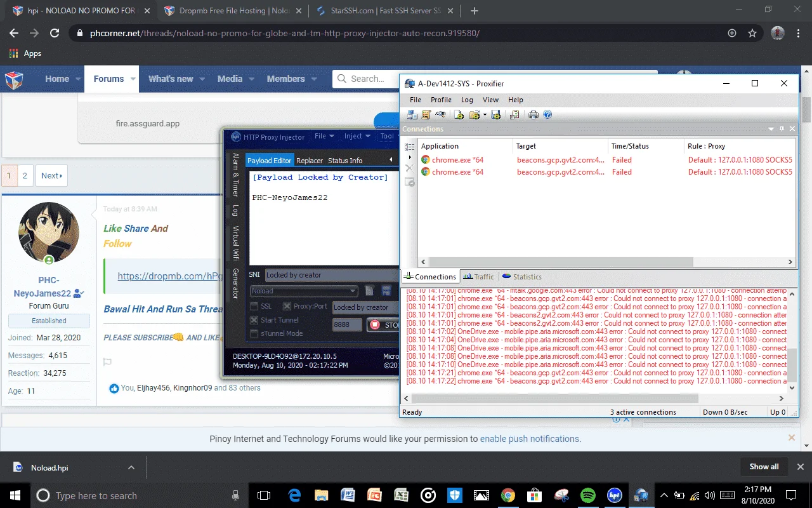Image resolution: width=812 pixels, height=508 pixels.
Task: Click the site Search box
Action: pos(367,79)
